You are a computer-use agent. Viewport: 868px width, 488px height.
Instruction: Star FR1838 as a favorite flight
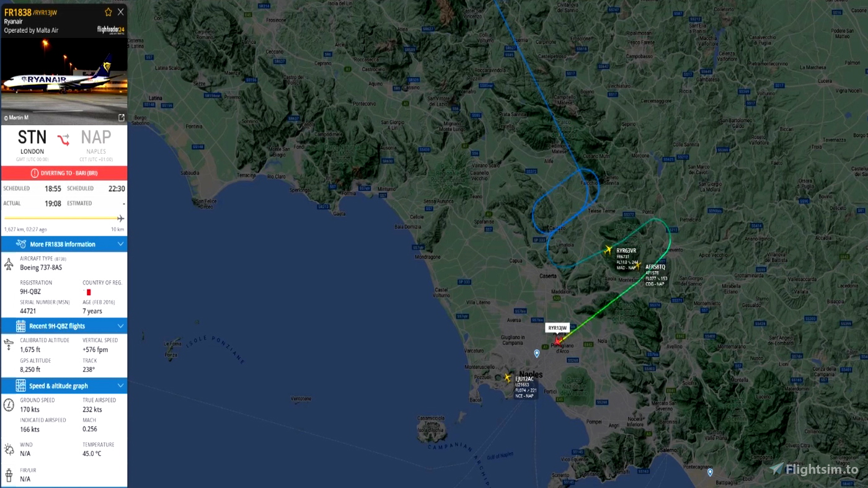[108, 12]
